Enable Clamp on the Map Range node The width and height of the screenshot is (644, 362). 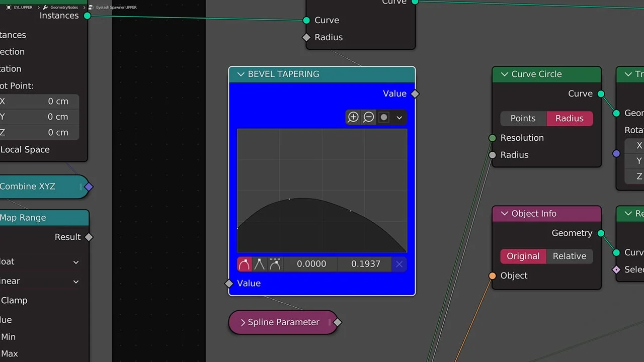tap(14, 300)
